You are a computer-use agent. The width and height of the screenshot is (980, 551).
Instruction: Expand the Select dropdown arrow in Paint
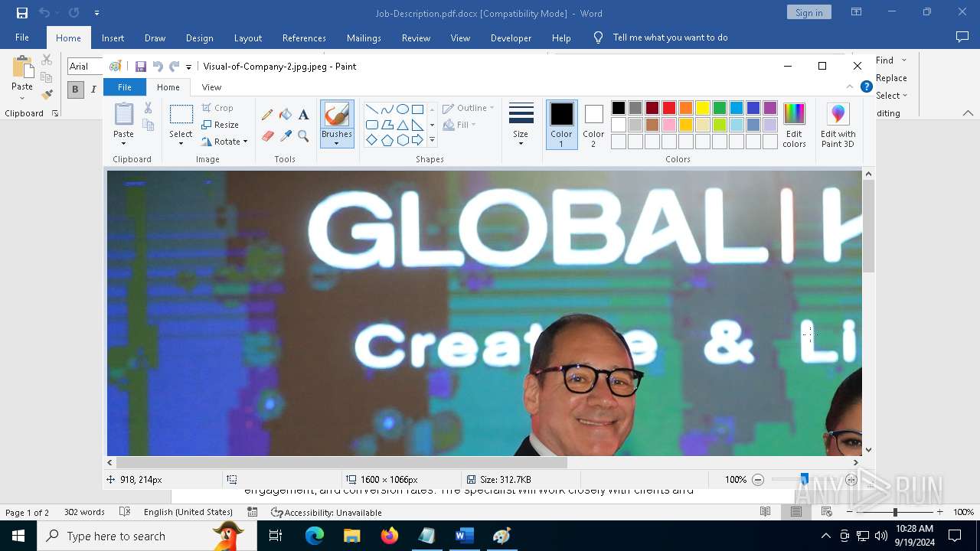(181, 143)
